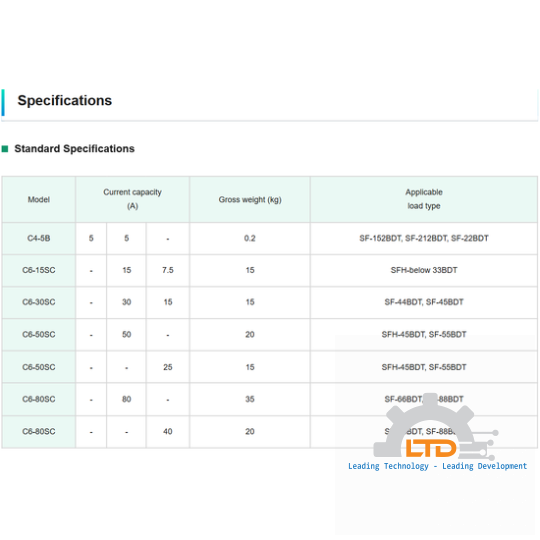Click gross weight "15" in the capacity-25 C6-50SC row

pos(250,367)
